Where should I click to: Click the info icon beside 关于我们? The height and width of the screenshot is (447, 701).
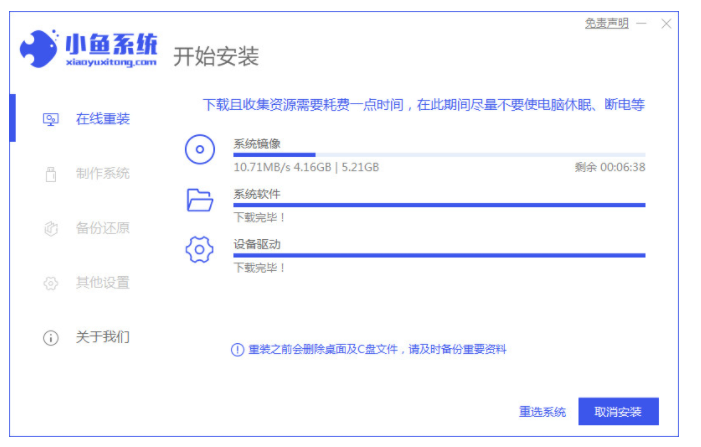50,338
